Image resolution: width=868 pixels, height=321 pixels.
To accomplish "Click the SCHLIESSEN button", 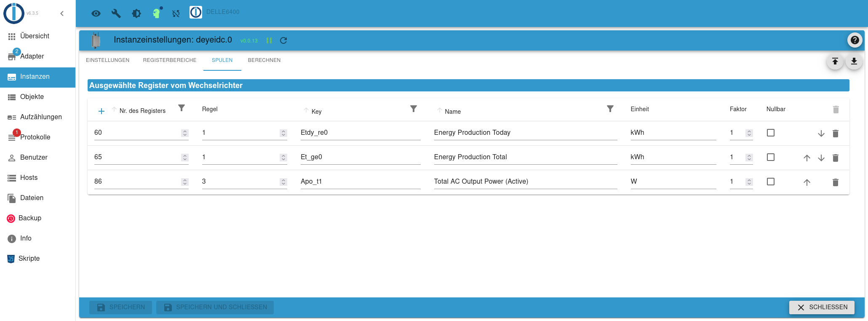I will coord(822,308).
